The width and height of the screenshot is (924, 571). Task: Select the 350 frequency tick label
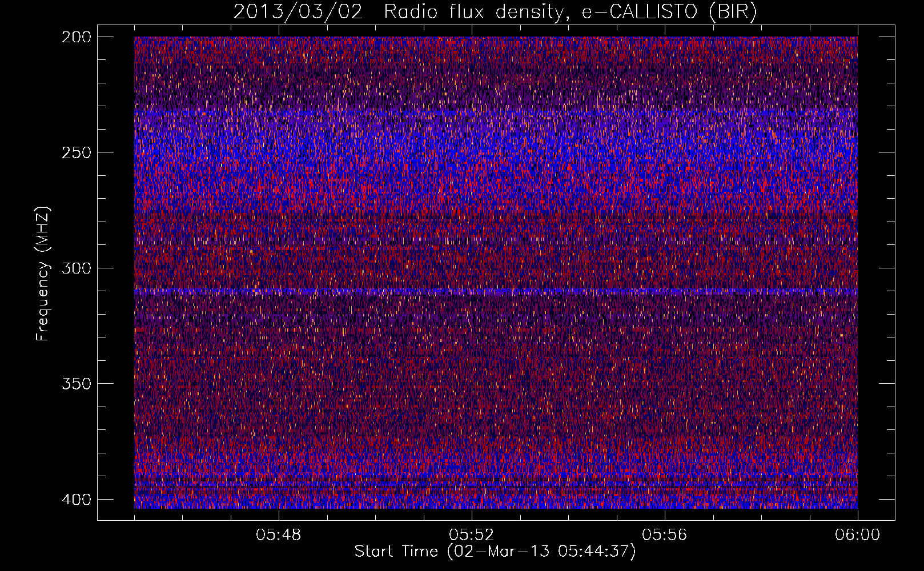pyautogui.click(x=76, y=384)
